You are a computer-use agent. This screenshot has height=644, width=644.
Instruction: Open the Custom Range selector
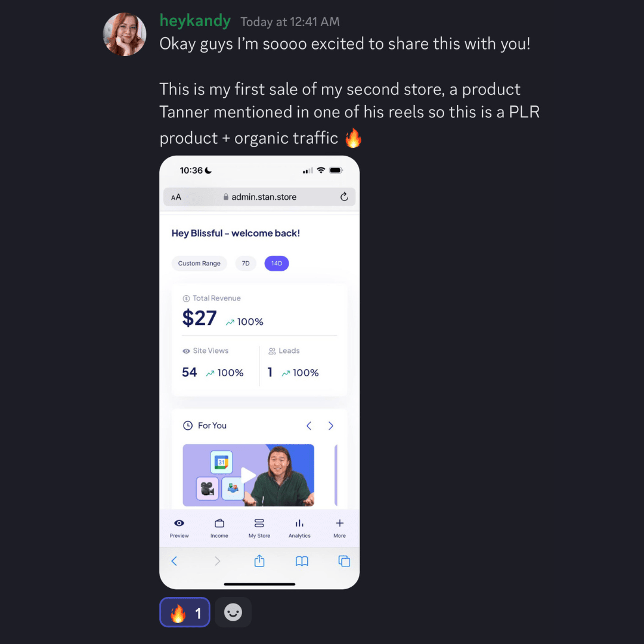click(199, 264)
